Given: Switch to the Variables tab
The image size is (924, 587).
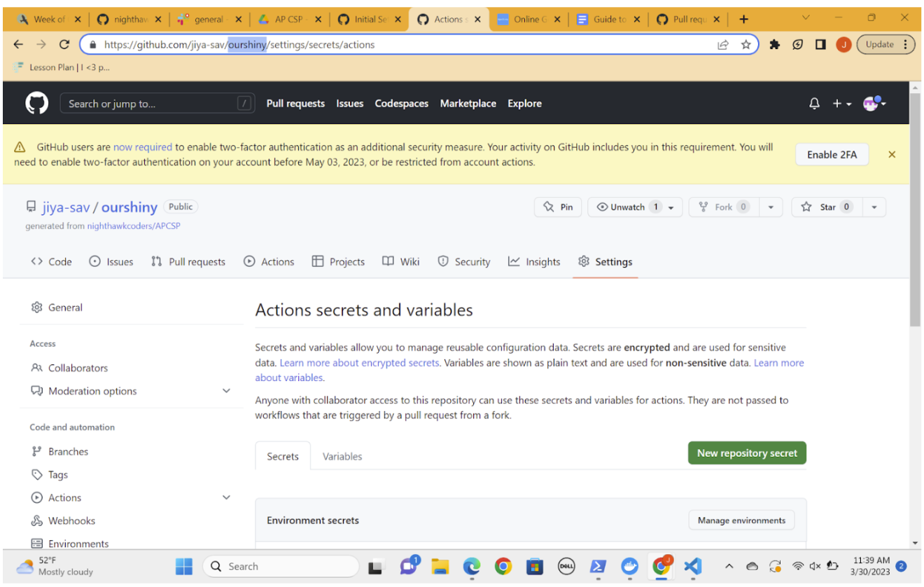Looking at the screenshot, I should point(342,456).
